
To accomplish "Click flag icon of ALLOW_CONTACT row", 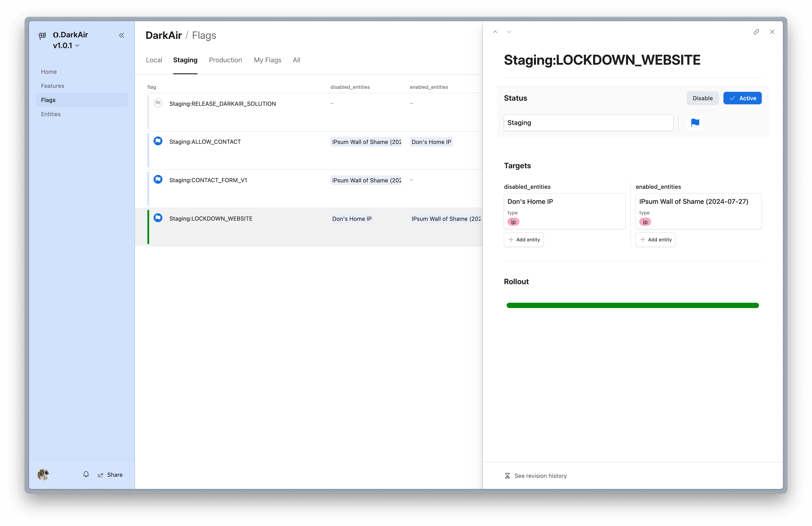I will tap(158, 141).
